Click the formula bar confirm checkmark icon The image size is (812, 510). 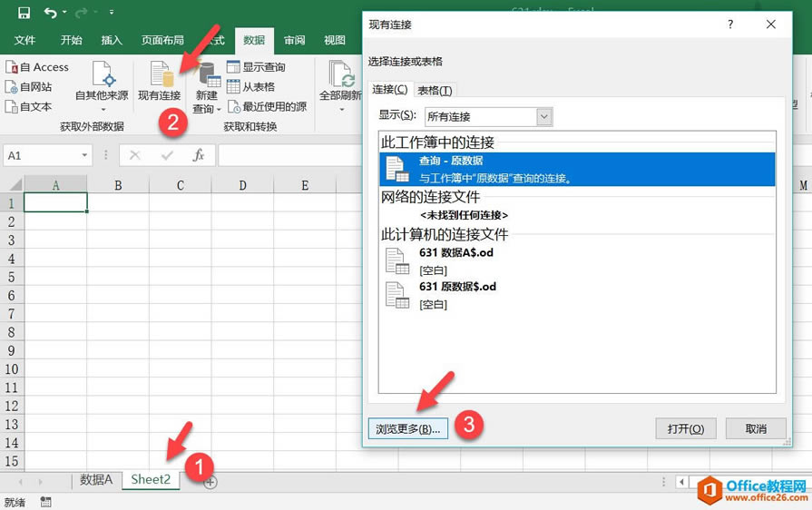pyautogui.click(x=167, y=155)
